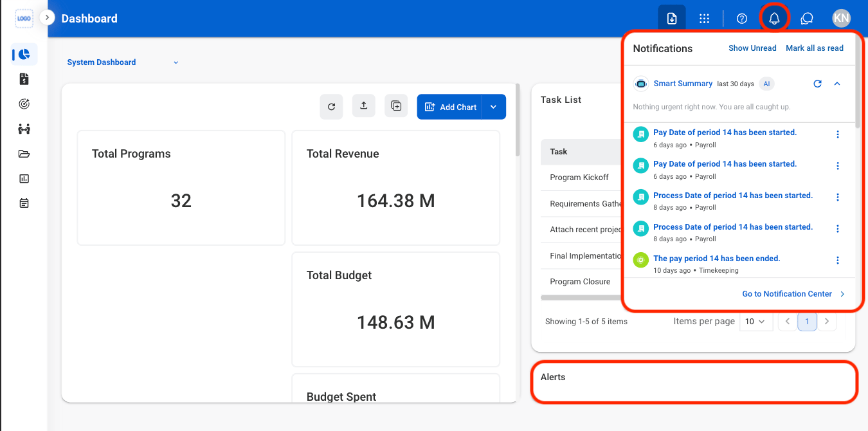Click the export upload icon button

point(364,106)
